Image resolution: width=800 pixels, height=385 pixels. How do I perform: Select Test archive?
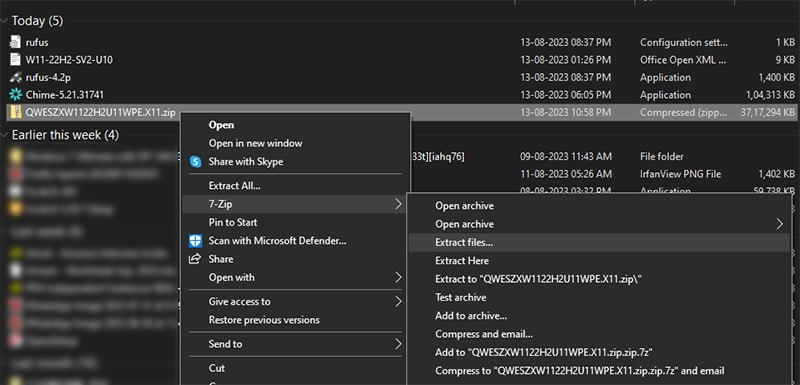coord(461,297)
